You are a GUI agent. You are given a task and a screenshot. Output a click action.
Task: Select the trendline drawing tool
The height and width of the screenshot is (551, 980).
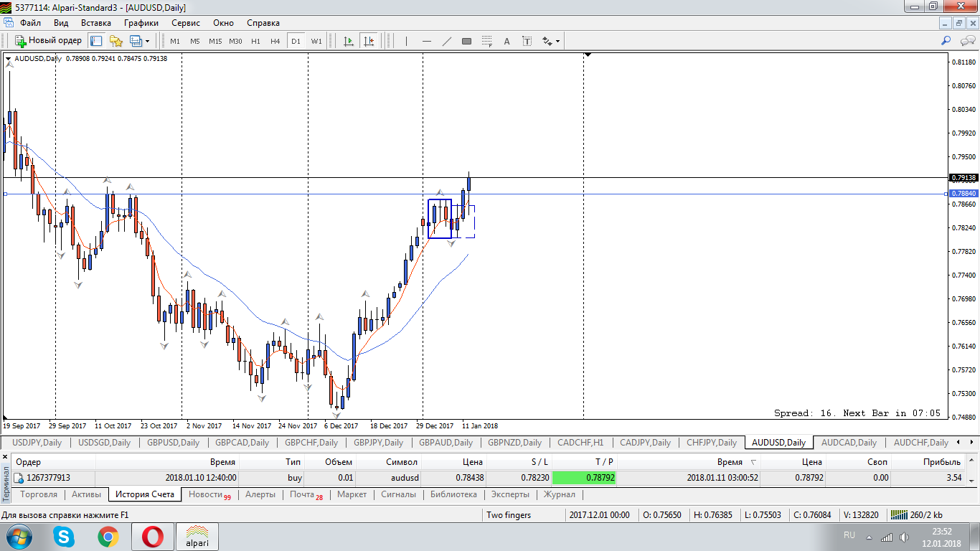coord(446,41)
